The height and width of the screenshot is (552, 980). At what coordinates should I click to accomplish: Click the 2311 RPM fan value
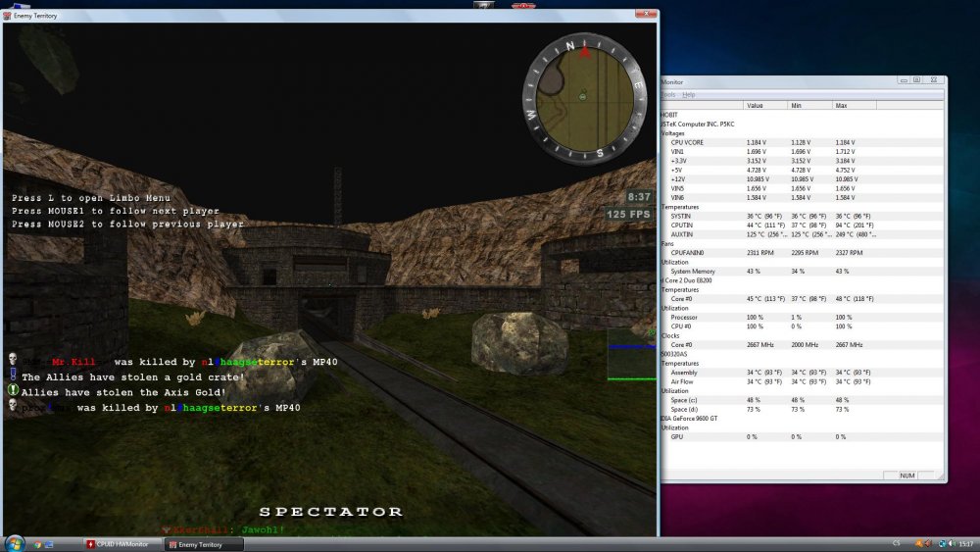coord(760,253)
